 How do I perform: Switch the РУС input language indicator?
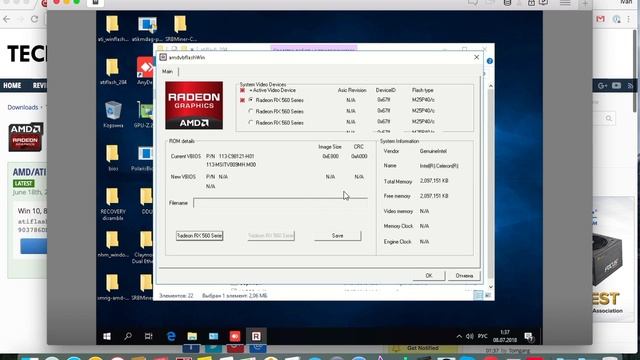pyautogui.click(x=482, y=336)
